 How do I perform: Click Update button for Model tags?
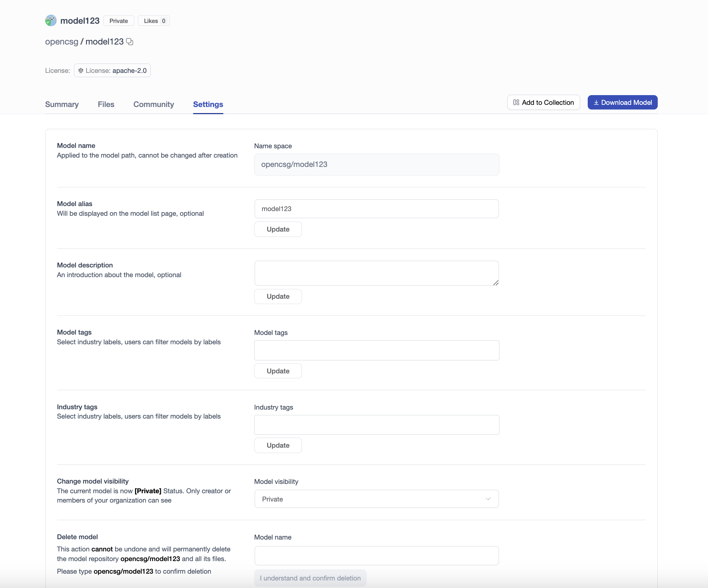[278, 371]
